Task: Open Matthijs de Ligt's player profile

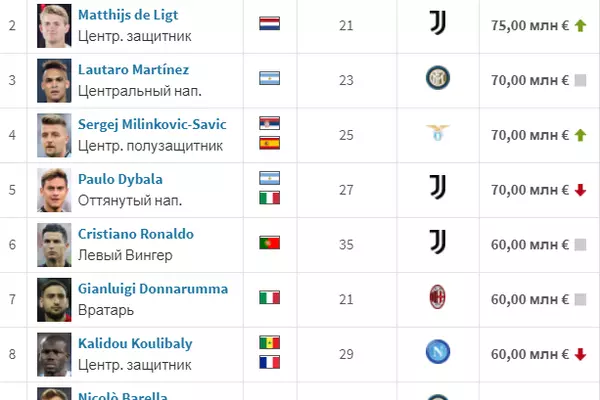Action: 135,16
